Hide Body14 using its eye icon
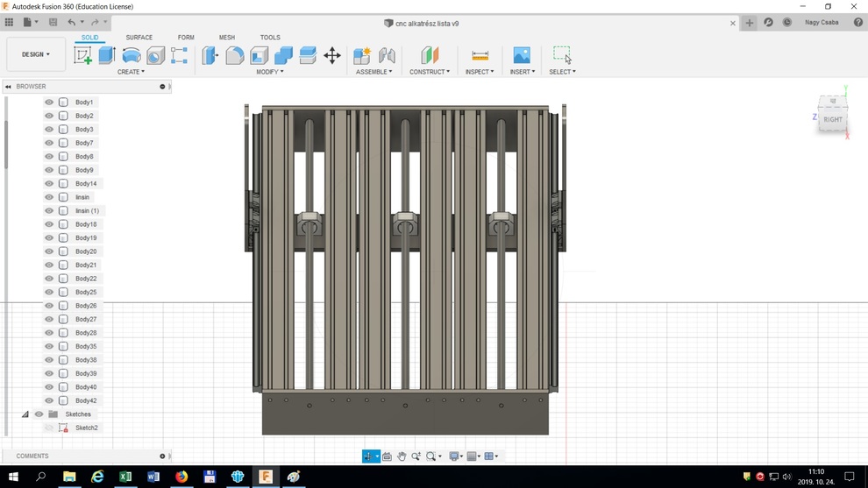868x488 pixels. 49,184
